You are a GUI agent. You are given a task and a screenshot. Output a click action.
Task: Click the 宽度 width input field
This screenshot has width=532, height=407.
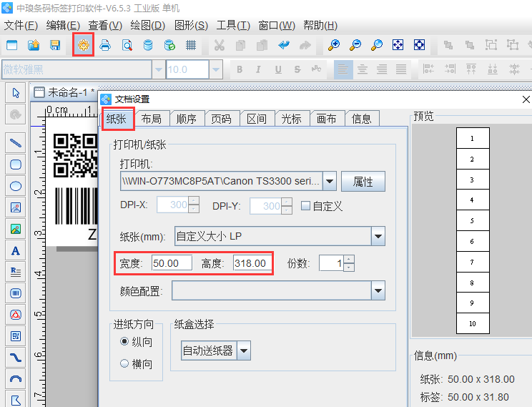point(172,263)
